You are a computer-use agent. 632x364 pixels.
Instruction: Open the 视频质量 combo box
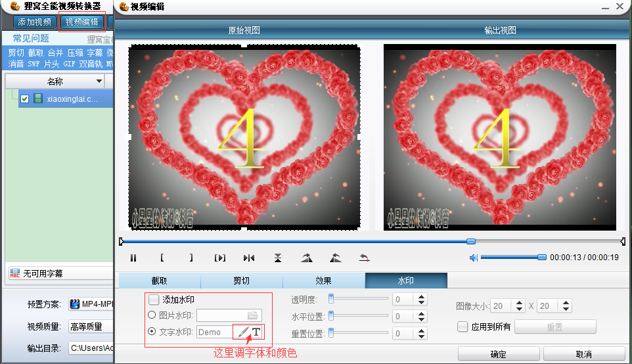click(x=91, y=327)
